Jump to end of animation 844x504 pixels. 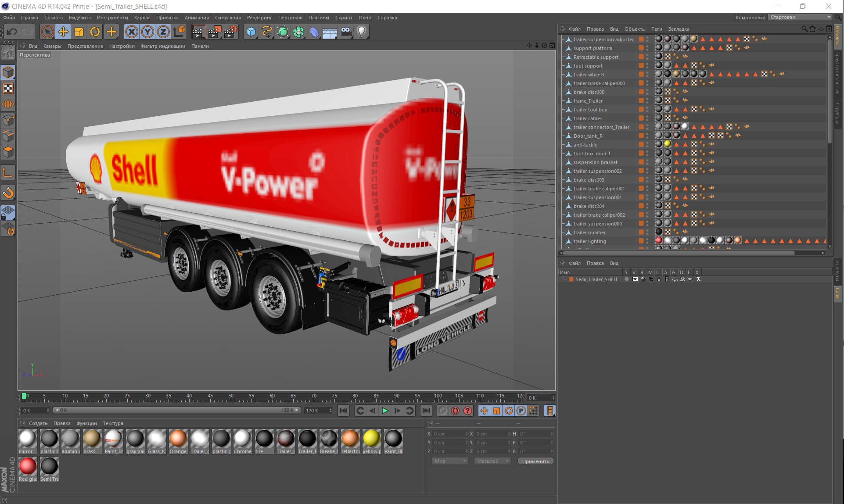point(426,411)
